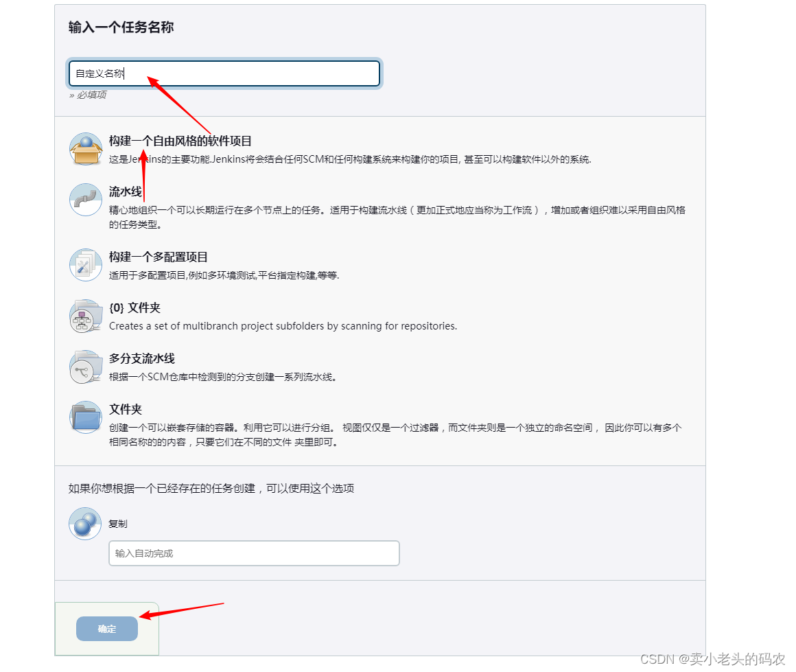The image size is (796, 672).
Task: Choose the 流水线 item title
Action: click(126, 192)
